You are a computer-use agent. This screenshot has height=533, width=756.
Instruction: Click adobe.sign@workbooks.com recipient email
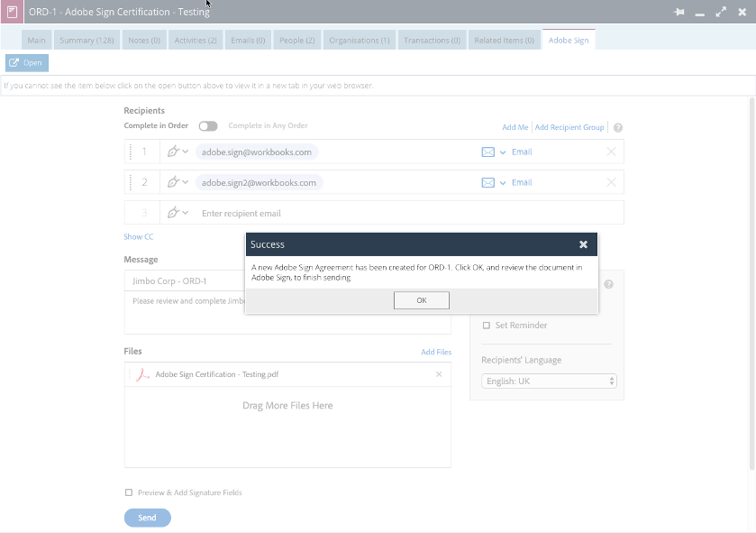[257, 152]
